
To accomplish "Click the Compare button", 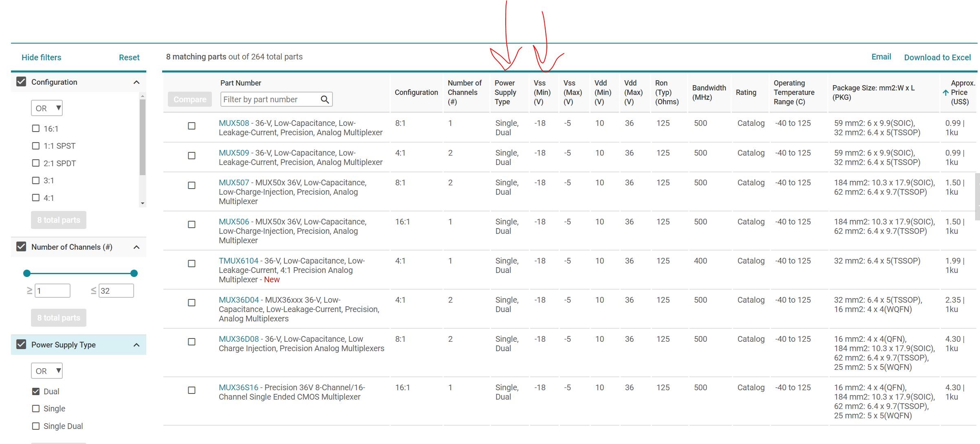I will pyautogui.click(x=190, y=99).
